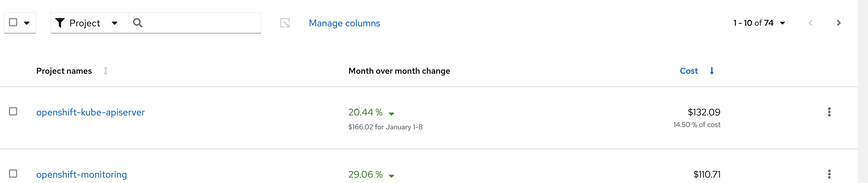This screenshot has height=183, width=868.
Task: Expand the Project filter dropdown
Action: point(114,23)
